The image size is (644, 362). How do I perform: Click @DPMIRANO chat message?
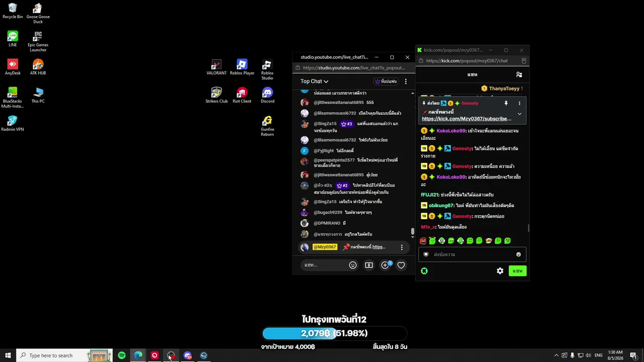[x=355, y=223]
